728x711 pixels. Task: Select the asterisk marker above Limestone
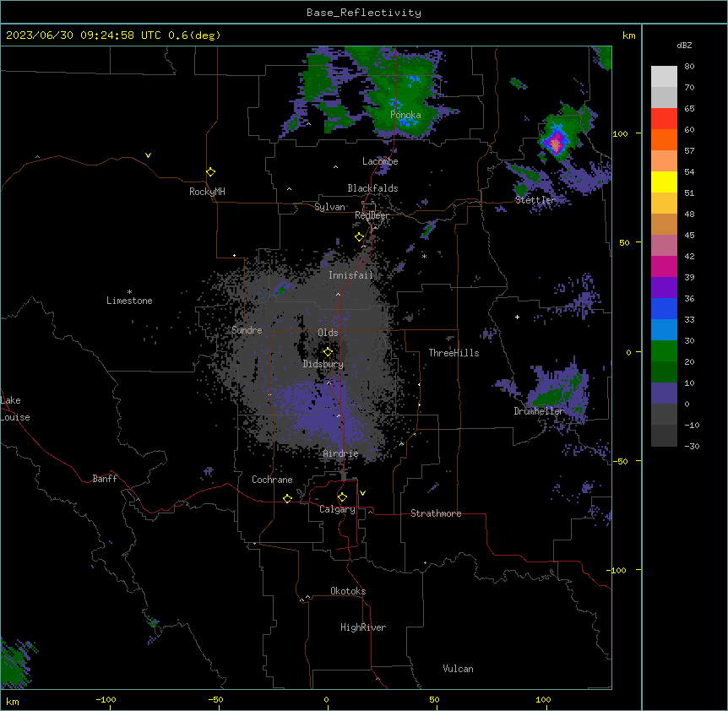(129, 292)
